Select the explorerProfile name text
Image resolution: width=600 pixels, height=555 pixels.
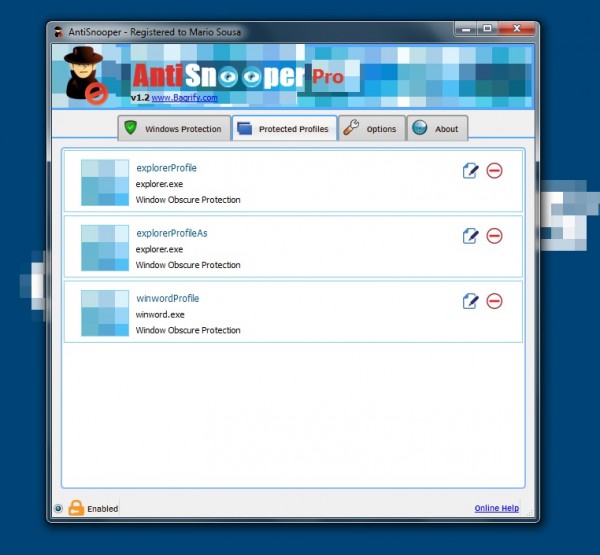click(166, 168)
